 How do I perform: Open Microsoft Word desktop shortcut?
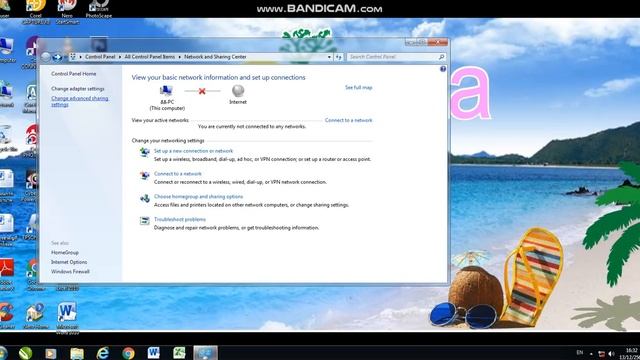[67, 318]
